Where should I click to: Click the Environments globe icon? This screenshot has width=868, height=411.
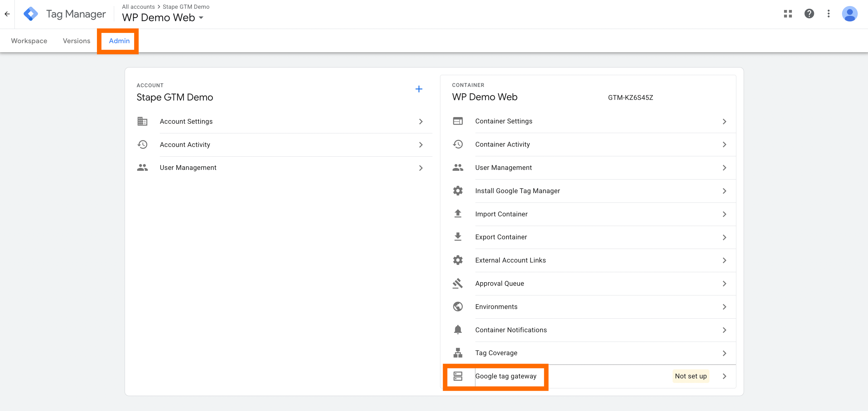coord(458,307)
